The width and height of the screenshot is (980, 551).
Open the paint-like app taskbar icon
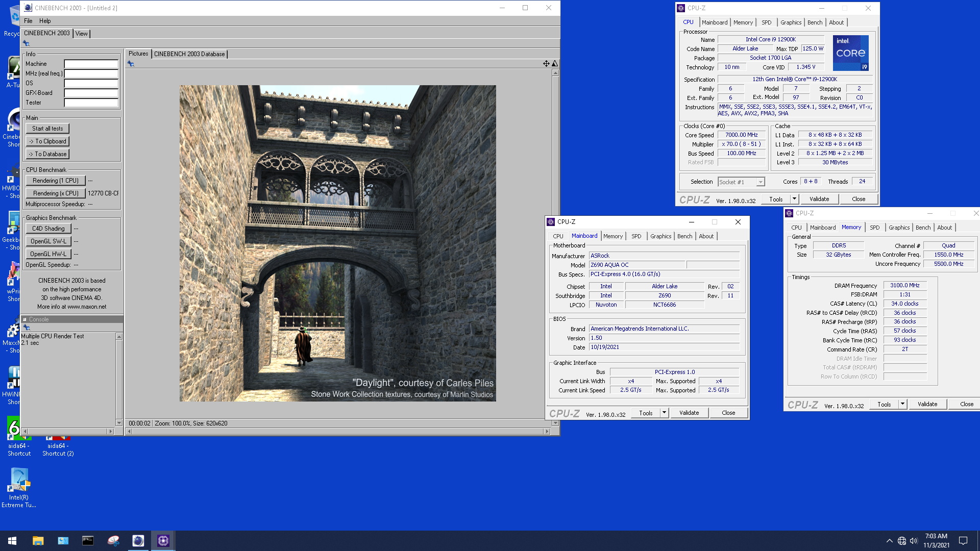tap(113, 541)
